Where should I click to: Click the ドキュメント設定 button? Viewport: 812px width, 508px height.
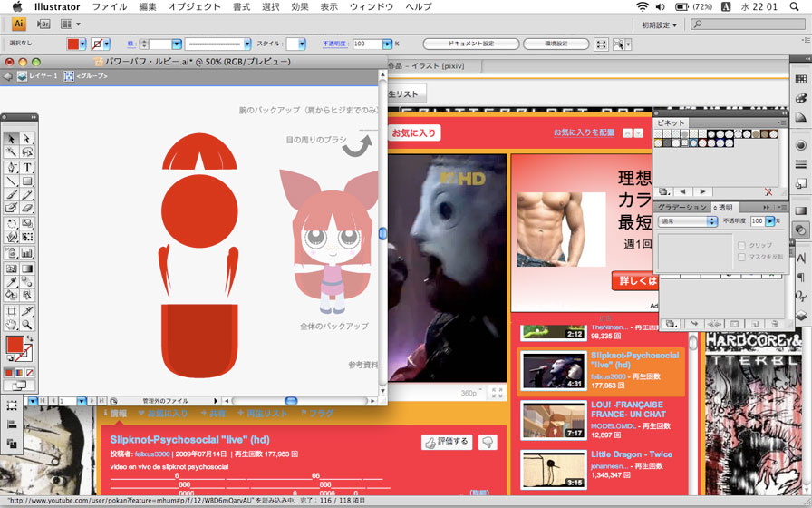[x=471, y=44]
